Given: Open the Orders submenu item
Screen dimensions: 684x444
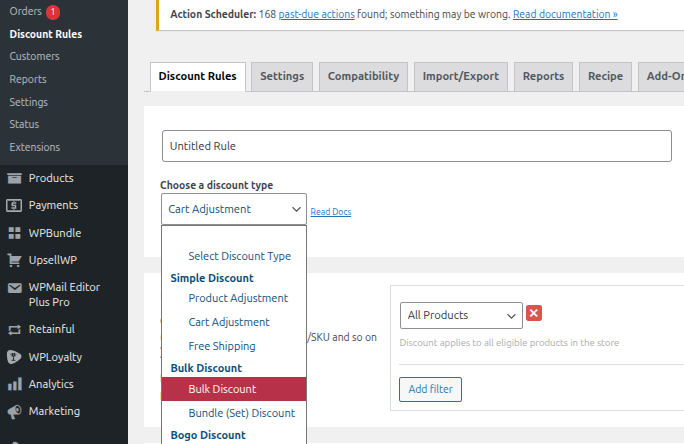Looking at the screenshot, I should [26, 11].
